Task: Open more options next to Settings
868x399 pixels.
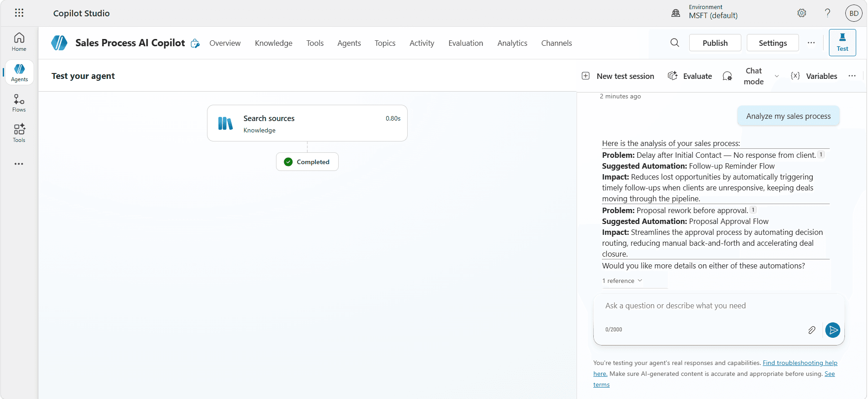Action: click(x=811, y=43)
